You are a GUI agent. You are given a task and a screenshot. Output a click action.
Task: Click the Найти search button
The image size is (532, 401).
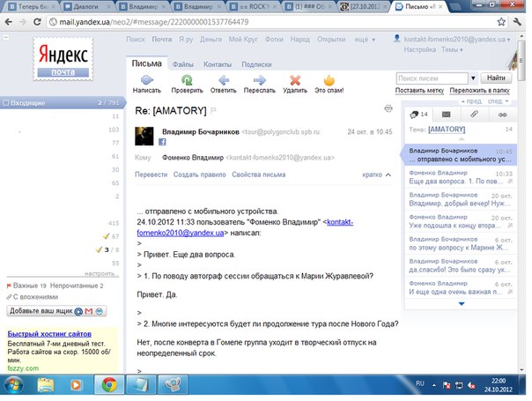pos(496,78)
